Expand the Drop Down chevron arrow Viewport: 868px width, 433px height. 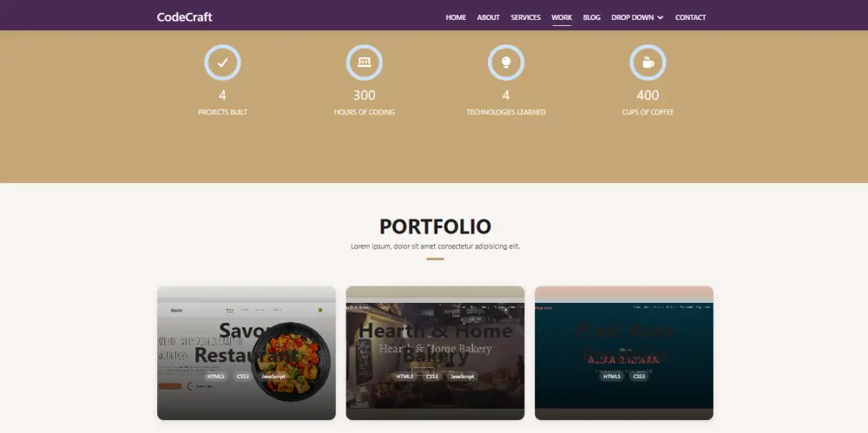tap(661, 17)
